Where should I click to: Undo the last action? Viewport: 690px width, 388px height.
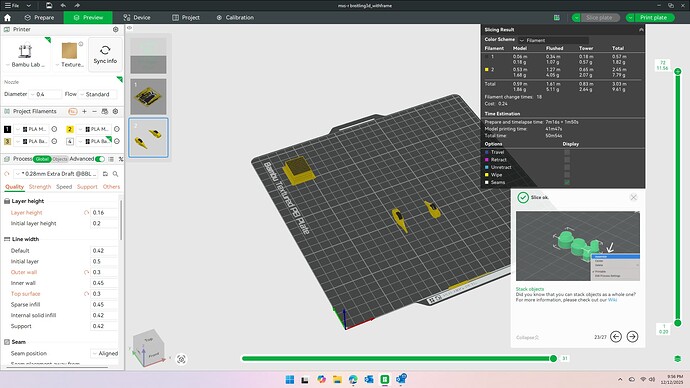coord(63,5)
